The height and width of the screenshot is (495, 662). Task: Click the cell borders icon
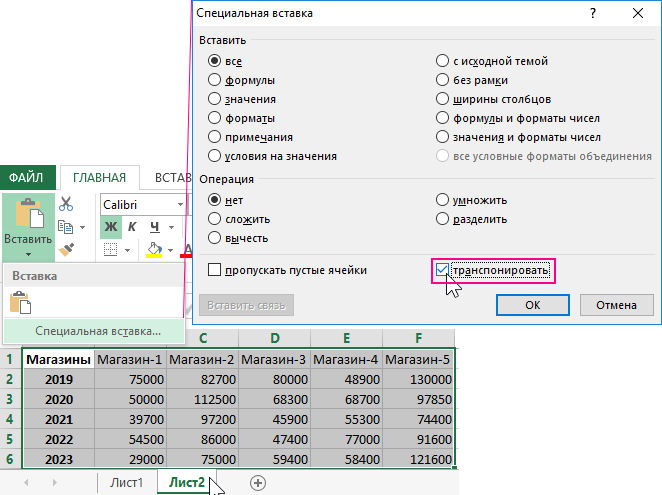tap(110, 250)
